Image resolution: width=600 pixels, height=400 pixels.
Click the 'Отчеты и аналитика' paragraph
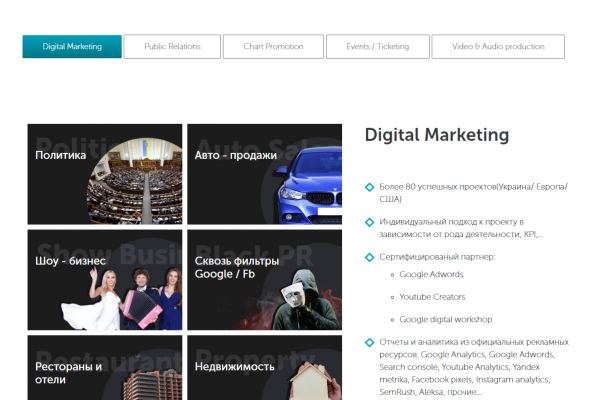point(474,367)
